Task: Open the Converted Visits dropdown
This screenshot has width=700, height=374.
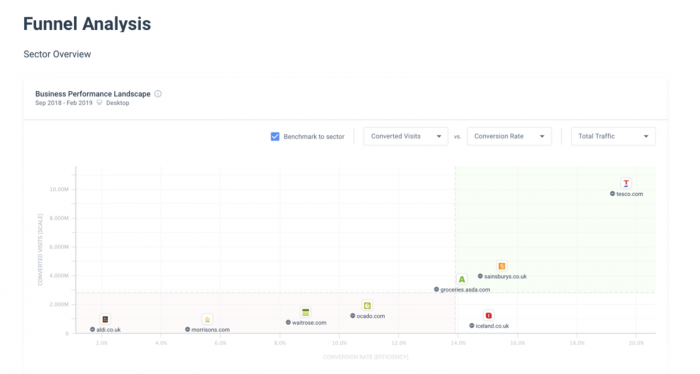Action: [405, 137]
